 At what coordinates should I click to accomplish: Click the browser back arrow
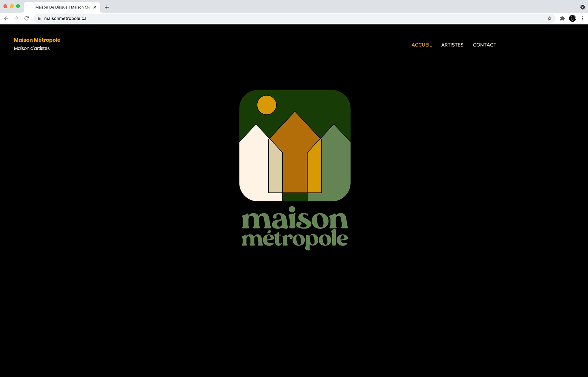coord(6,18)
